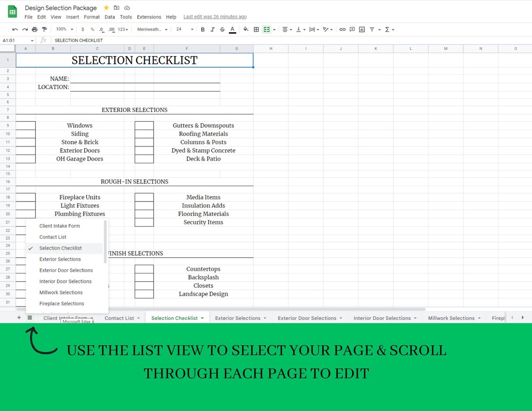Open the Data menu

(110, 17)
